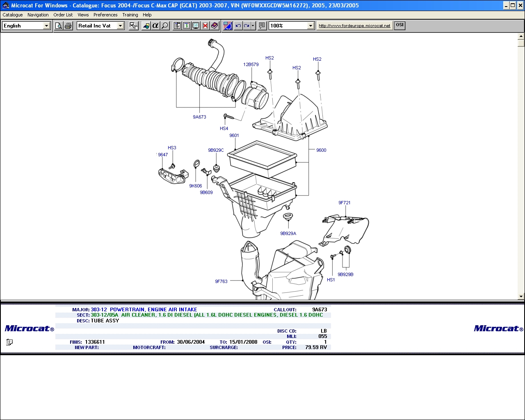Open the Preferences menu
525x420 pixels.
click(105, 15)
